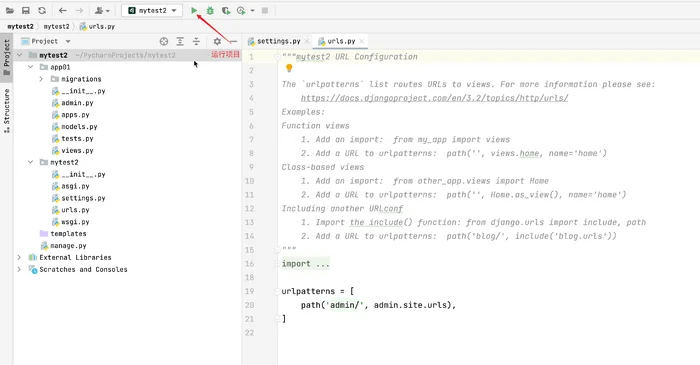
Task: Click the fold marker beside urlpatterns line
Action: pyautogui.click(x=277, y=291)
